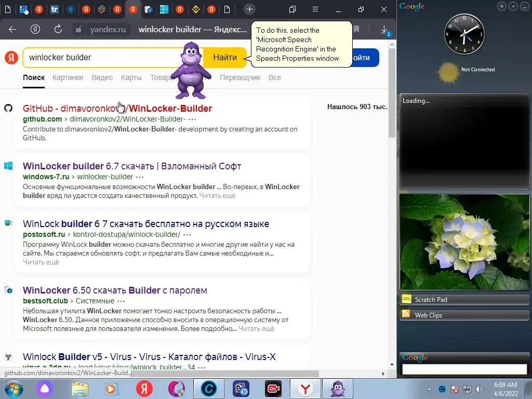The image size is (532, 399).
Task: Click the bookmark page icon in the address bar
Action: [x=356, y=30]
